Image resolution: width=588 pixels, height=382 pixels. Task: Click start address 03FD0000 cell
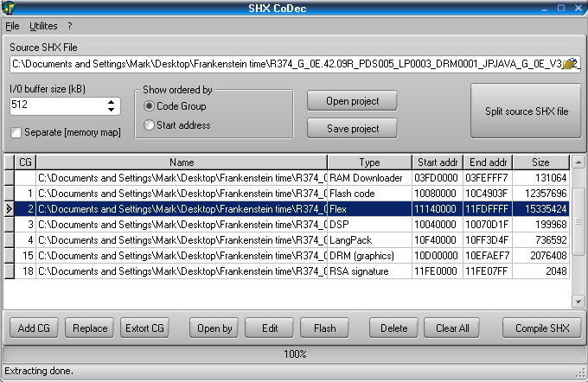[438, 178]
